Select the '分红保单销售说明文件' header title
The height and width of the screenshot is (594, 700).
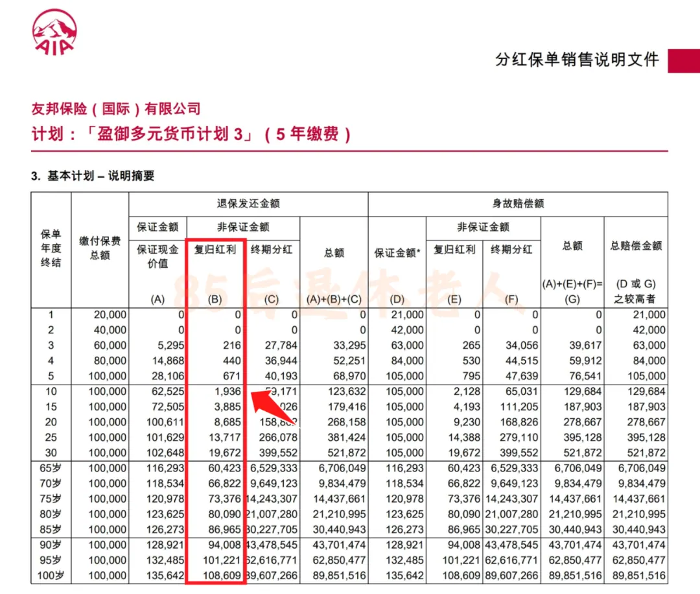(577, 60)
